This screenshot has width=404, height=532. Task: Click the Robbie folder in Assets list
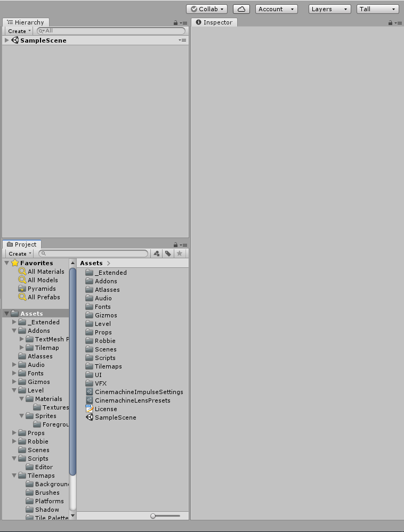pyautogui.click(x=101, y=341)
